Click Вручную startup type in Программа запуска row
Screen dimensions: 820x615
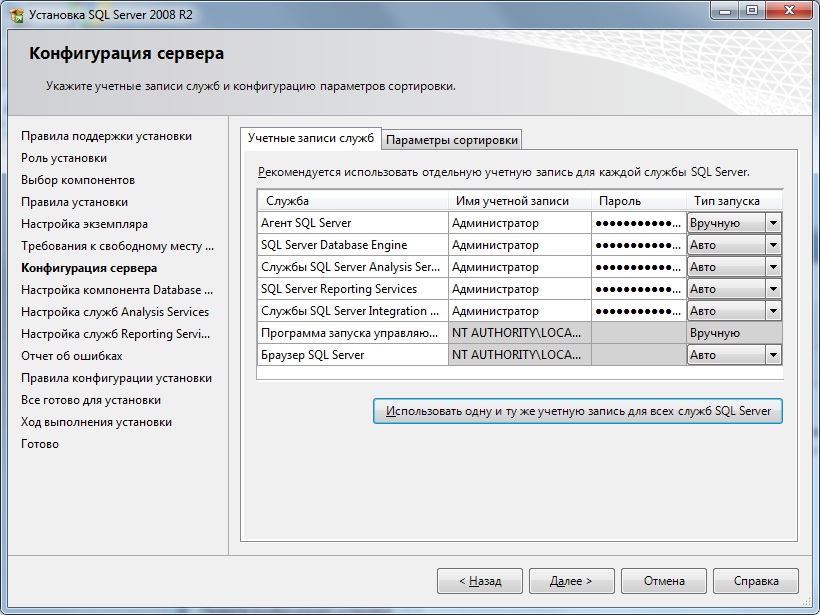pos(734,333)
